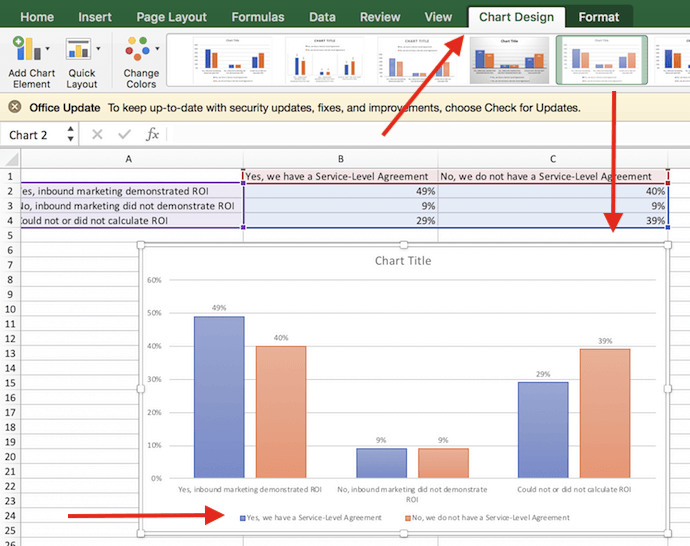This screenshot has height=546, width=690.
Task: Open the Insert ribbon tab
Action: click(95, 17)
